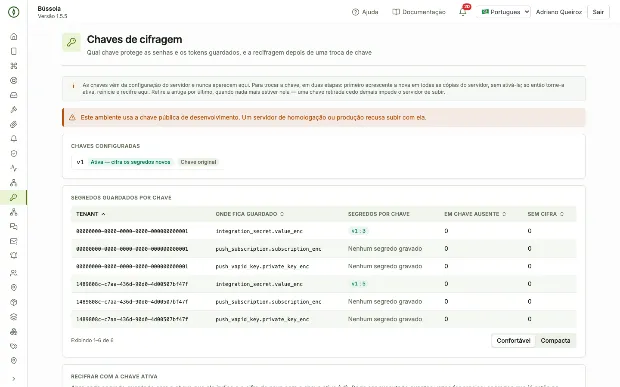This screenshot has width=620, height=387.
Task: Open the Ajuda help link
Action: click(365, 12)
